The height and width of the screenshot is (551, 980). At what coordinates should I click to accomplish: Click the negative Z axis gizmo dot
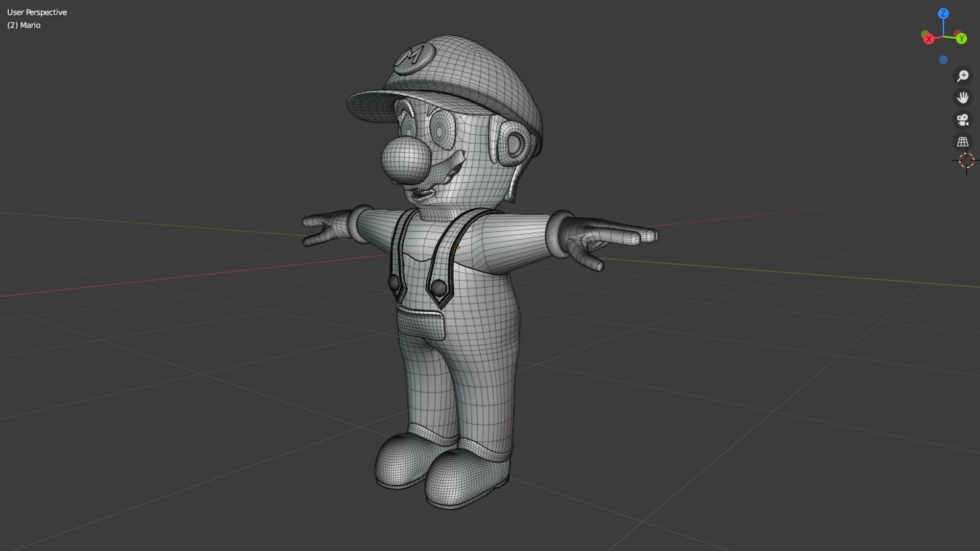coord(943,60)
